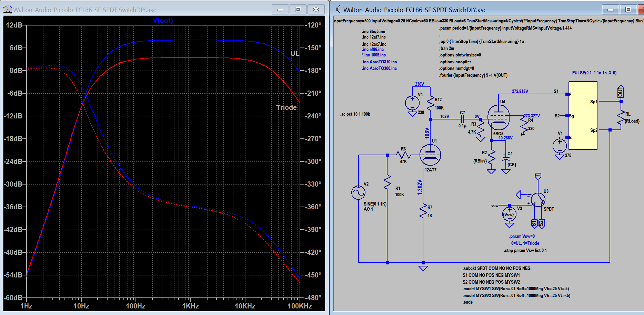Click the 0=UL, 1=Triode note
The width and height of the screenshot is (644, 315).
pos(525,243)
